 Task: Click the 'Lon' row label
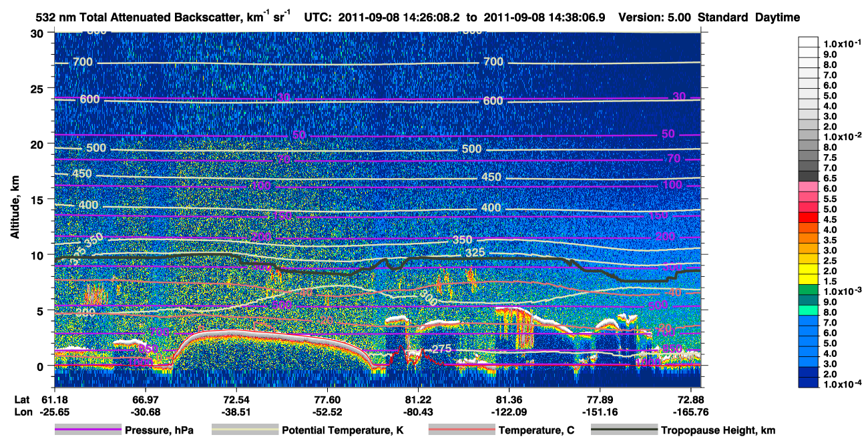(22, 412)
